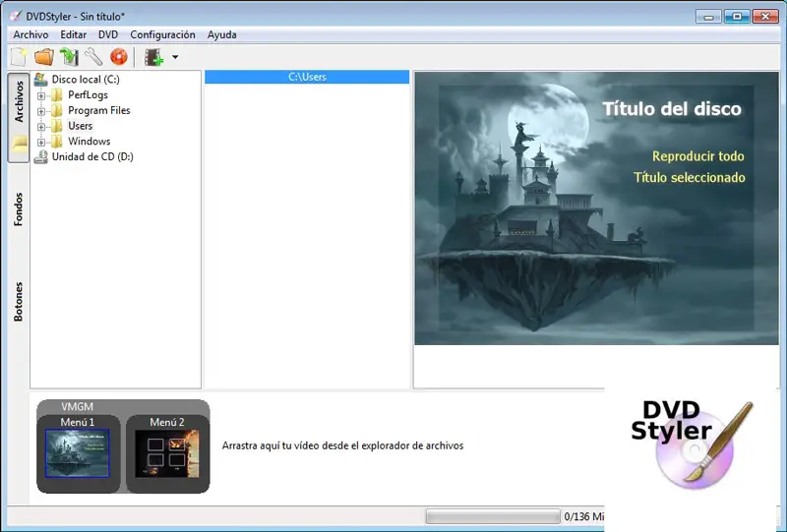Select the Windows folder

90,142
